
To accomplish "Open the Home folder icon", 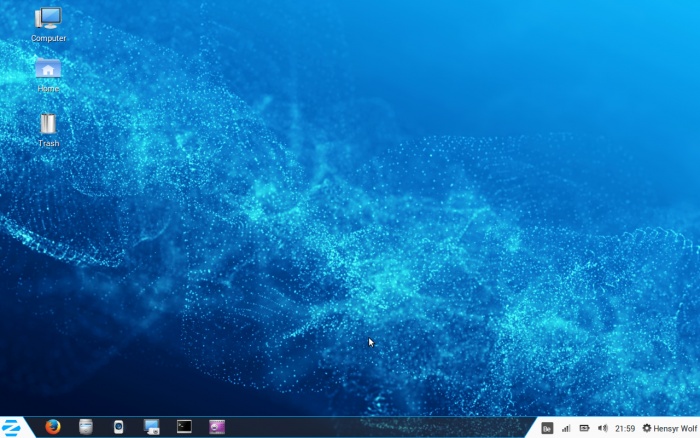I will pos(48,68).
